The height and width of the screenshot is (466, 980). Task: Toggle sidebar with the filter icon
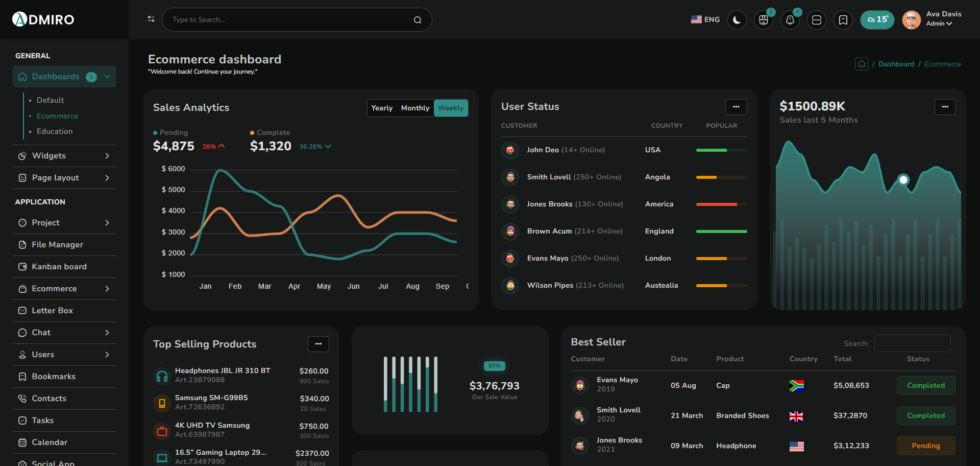(151, 19)
